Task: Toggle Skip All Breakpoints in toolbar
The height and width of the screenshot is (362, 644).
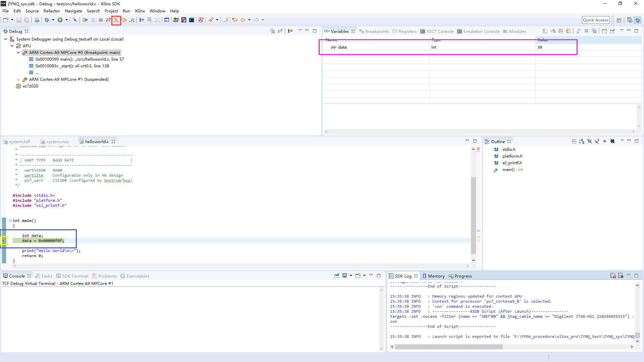Action: pyautogui.click(x=75, y=20)
